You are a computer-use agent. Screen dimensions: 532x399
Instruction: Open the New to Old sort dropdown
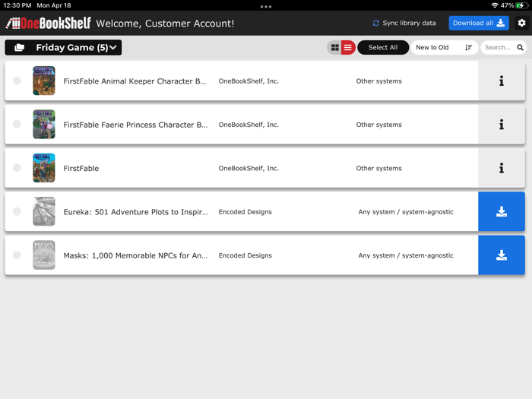point(444,47)
